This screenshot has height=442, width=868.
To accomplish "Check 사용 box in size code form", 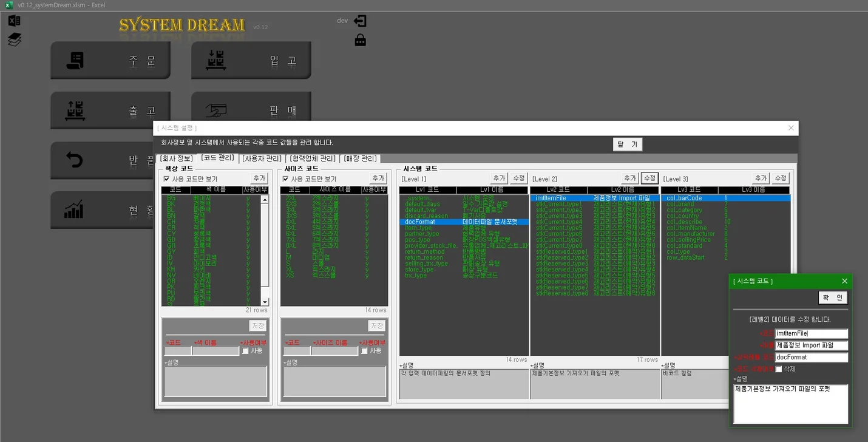I will 364,351.
